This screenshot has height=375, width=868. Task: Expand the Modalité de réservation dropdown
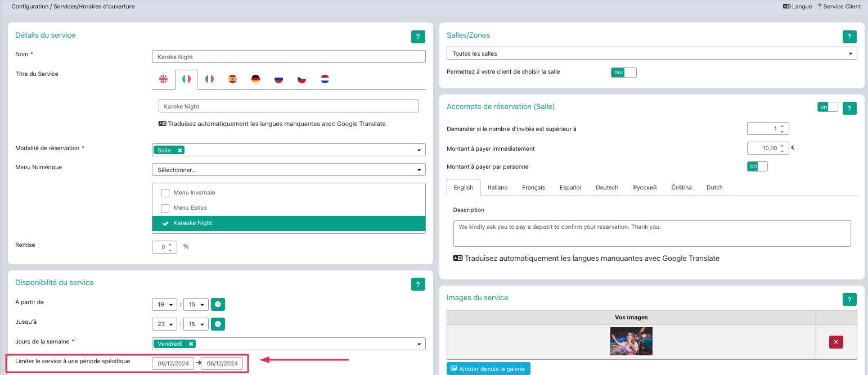[419, 150]
